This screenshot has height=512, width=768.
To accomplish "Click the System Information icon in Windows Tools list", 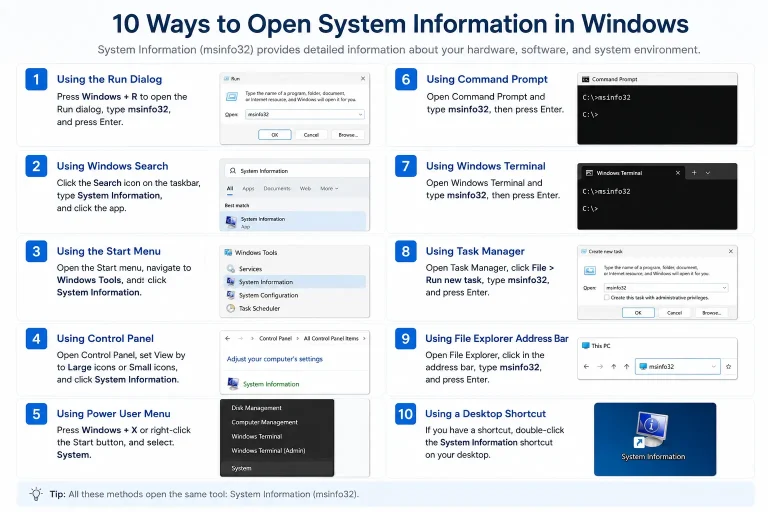I will [x=231, y=282].
